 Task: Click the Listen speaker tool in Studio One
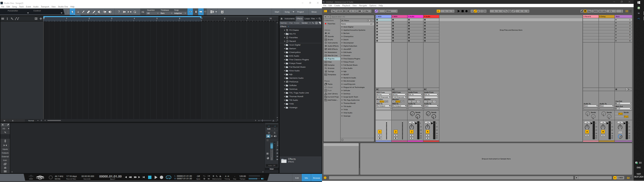(110, 12)
